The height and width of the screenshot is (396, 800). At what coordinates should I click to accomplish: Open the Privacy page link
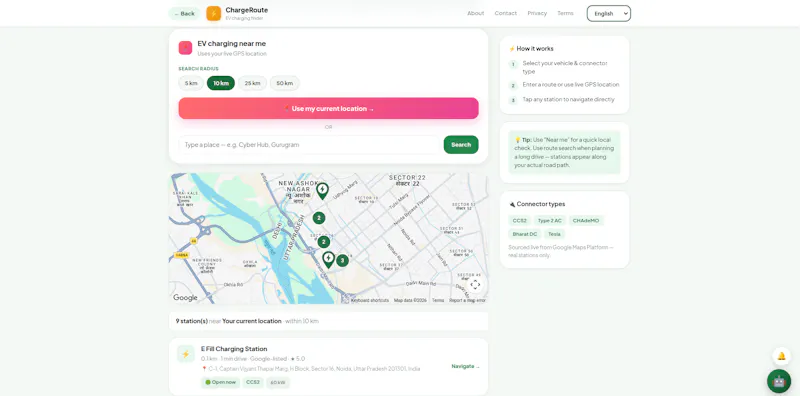(537, 13)
